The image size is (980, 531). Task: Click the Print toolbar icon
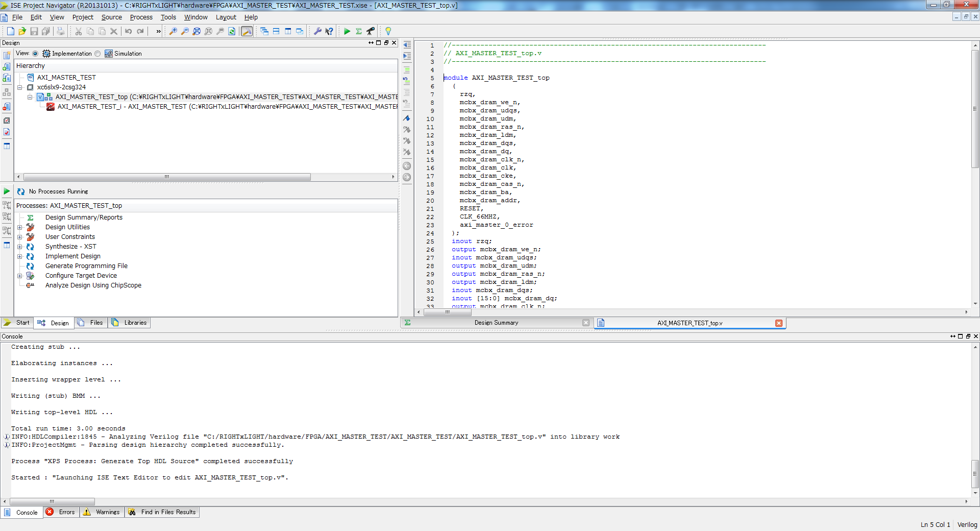click(x=61, y=31)
